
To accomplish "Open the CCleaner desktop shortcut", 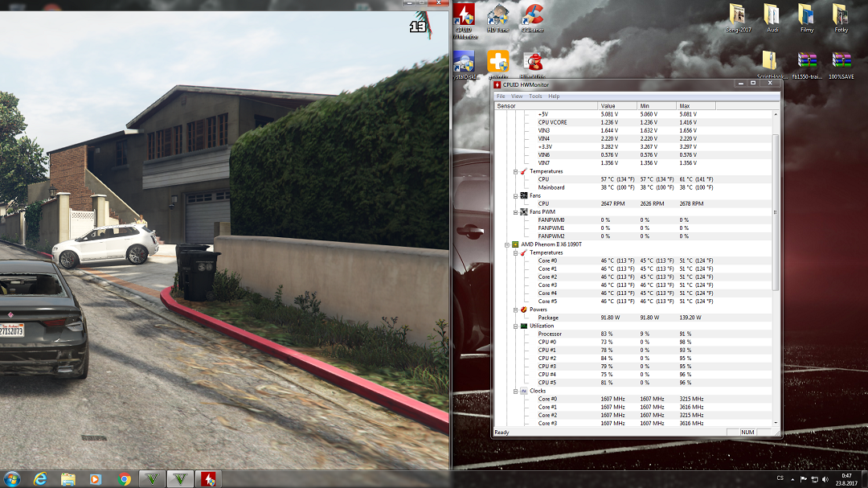I will (x=533, y=18).
